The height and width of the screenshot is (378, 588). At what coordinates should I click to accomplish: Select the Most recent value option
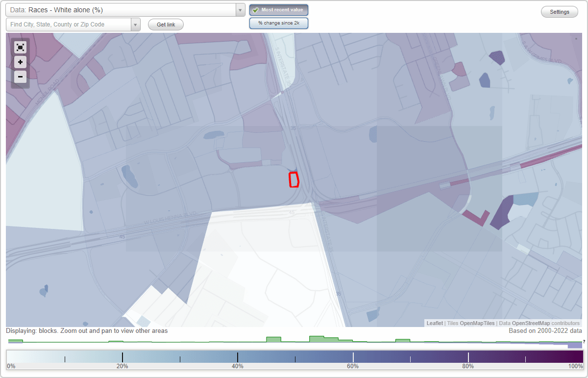point(279,10)
